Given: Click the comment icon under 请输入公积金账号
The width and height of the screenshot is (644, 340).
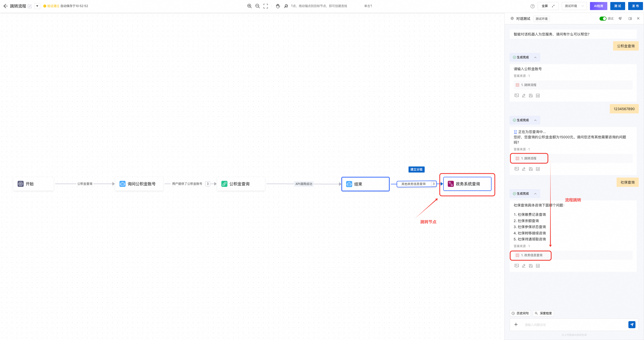Looking at the screenshot, I should 517,96.
